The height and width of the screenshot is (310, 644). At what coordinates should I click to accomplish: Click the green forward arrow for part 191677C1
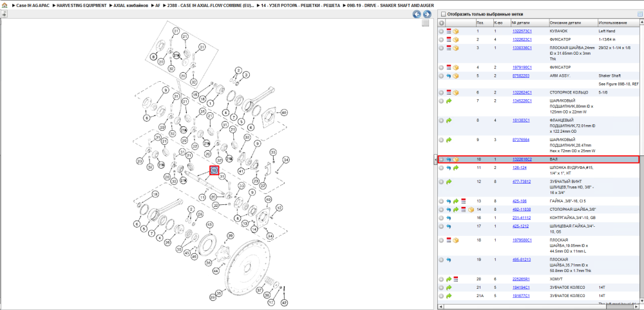tap(449, 296)
